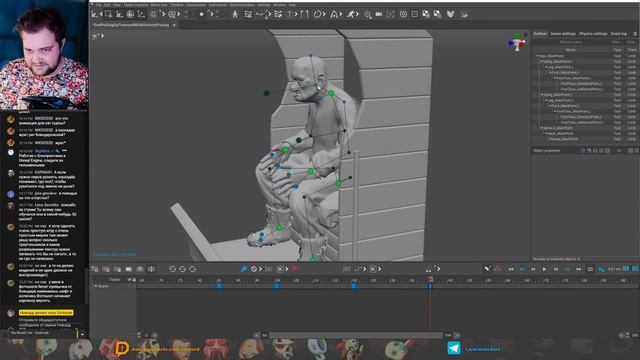Collapse the second UpLeg_MainPoint node
640x360 pixels.
point(542,95)
